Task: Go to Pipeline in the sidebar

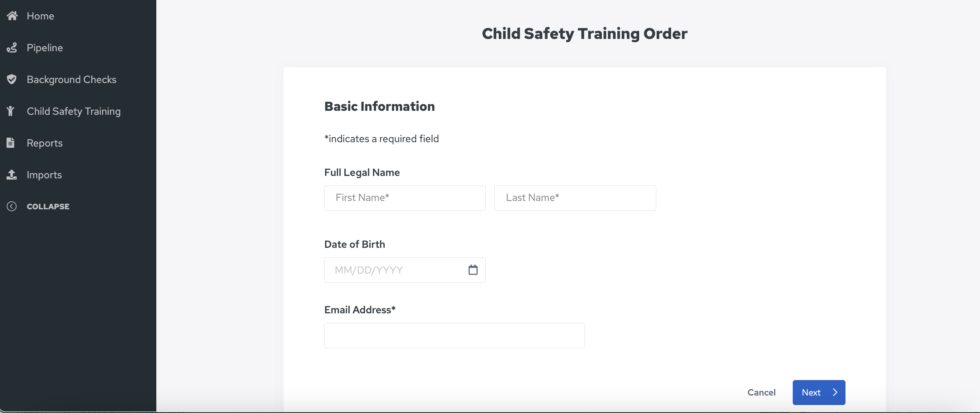Action: click(45, 48)
